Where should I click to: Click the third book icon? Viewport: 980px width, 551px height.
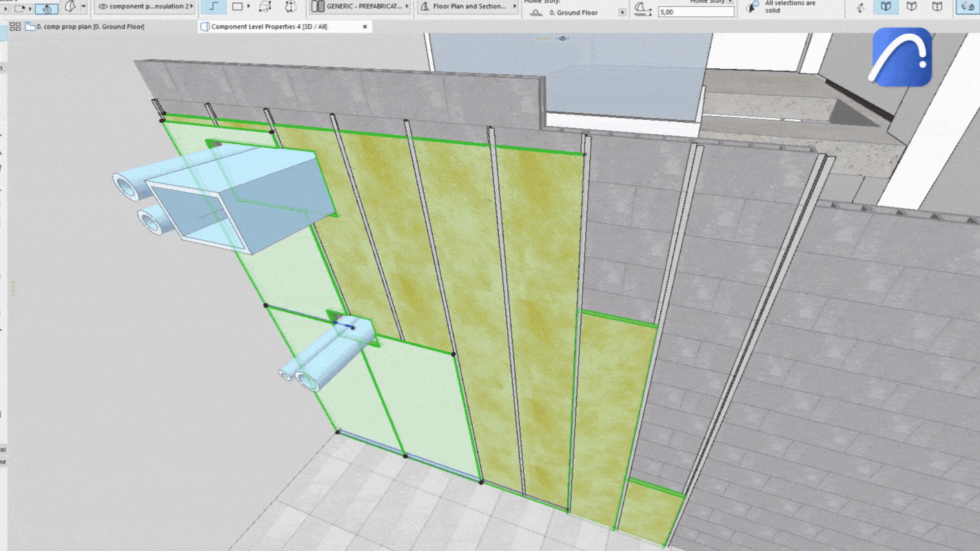pyautogui.click(x=937, y=7)
